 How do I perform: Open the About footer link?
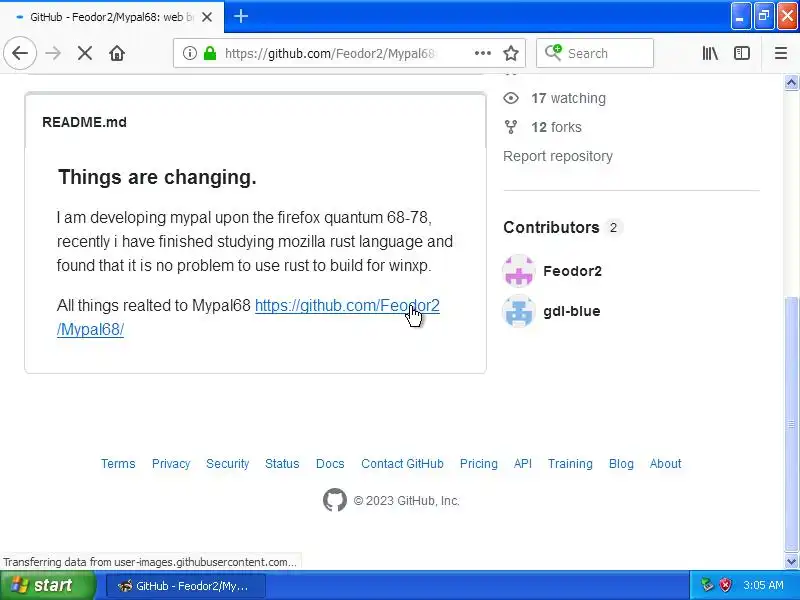tap(665, 463)
